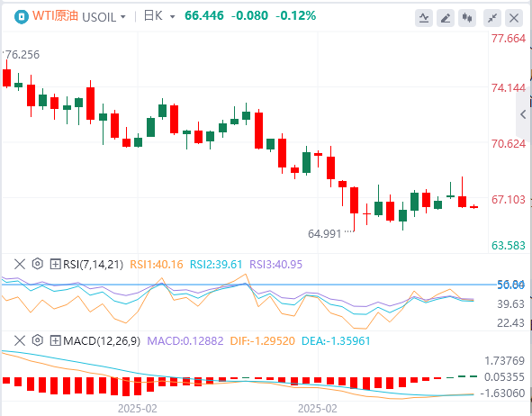Click the 64.991 low price label

point(324,234)
